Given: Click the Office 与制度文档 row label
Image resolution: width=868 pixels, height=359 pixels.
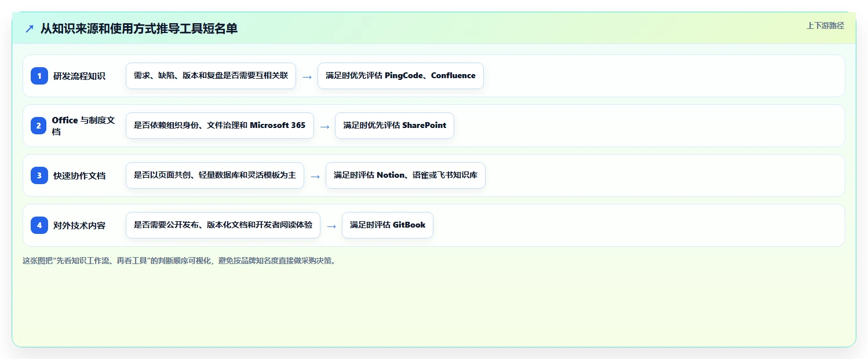Looking at the screenshot, I should pyautogui.click(x=83, y=126).
